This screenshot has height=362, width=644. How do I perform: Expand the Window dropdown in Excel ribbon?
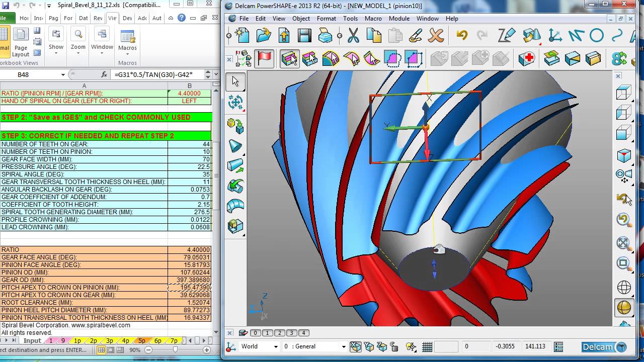click(102, 53)
